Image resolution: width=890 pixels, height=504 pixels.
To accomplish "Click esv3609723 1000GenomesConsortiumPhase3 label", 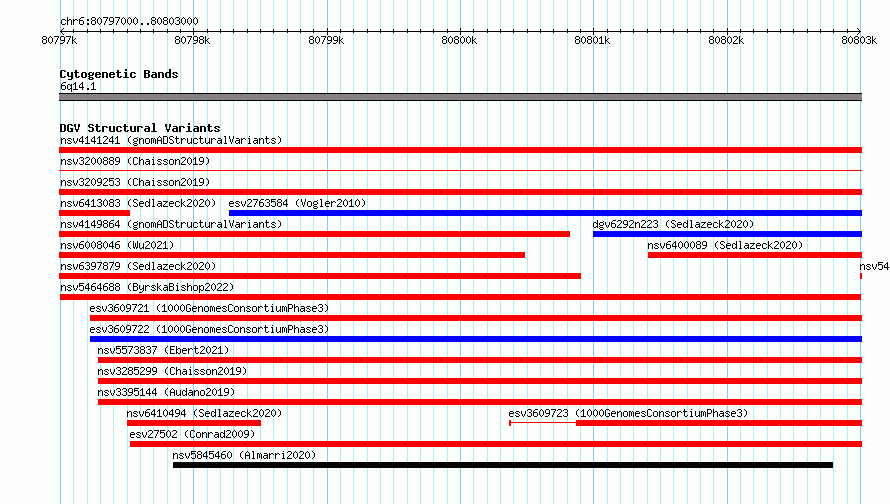I will [628, 413].
